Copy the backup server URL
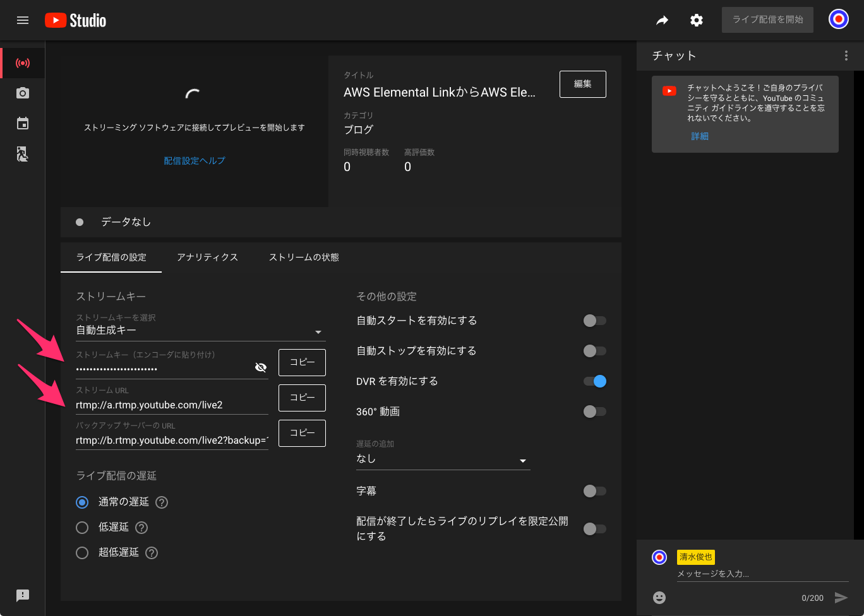The image size is (864, 616). [x=302, y=433]
